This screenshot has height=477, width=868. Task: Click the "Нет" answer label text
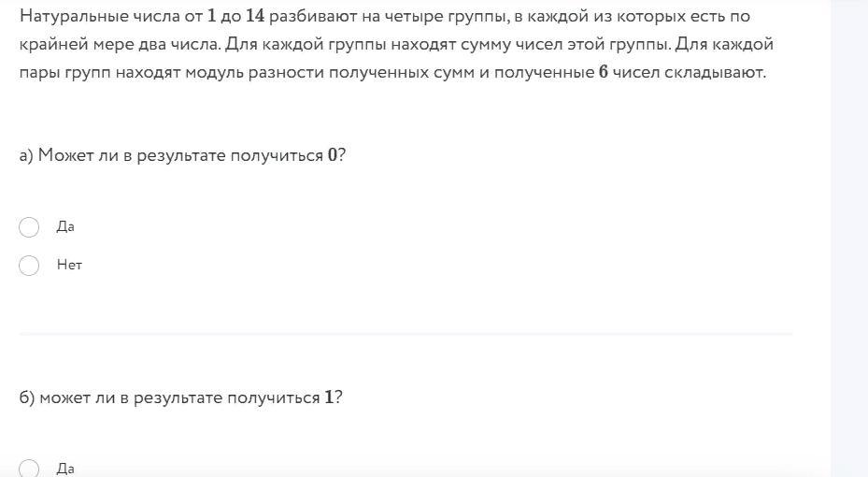[x=69, y=265]
